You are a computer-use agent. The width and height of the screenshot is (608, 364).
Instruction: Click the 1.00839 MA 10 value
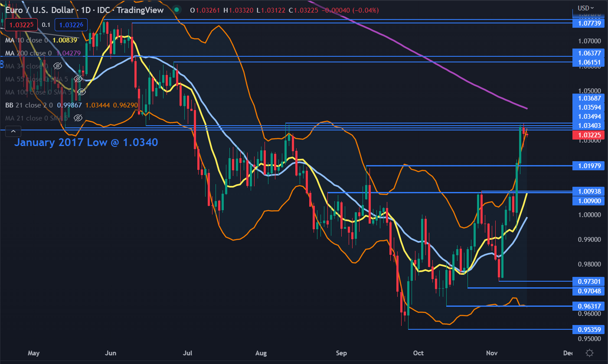65,40
